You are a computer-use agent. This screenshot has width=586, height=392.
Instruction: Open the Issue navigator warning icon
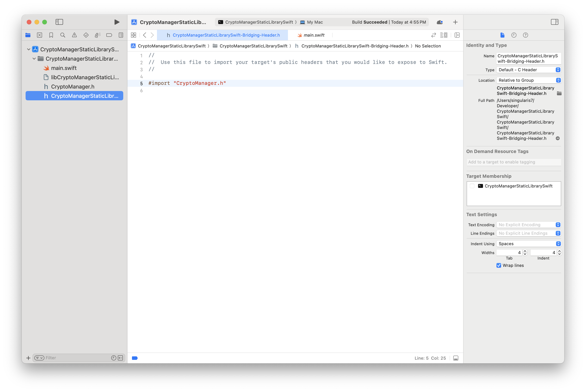pyautogui.click(x=74, y=35)
